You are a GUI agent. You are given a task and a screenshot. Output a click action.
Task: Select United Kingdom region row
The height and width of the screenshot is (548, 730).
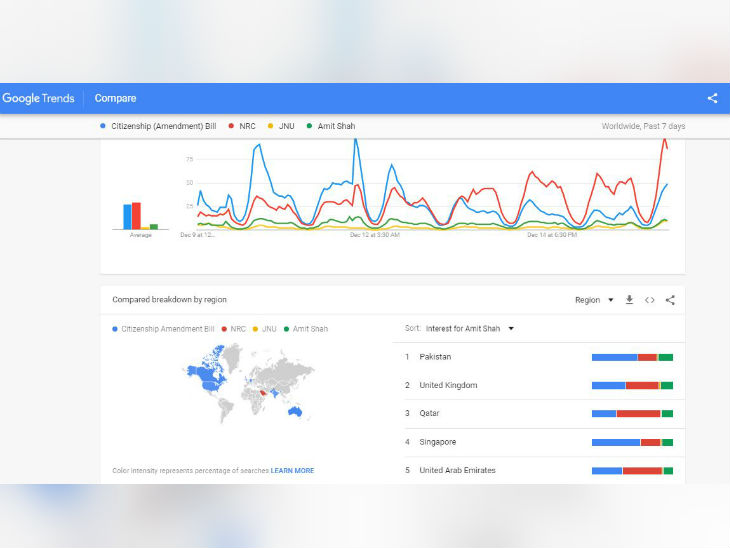(x=448, y=385)
